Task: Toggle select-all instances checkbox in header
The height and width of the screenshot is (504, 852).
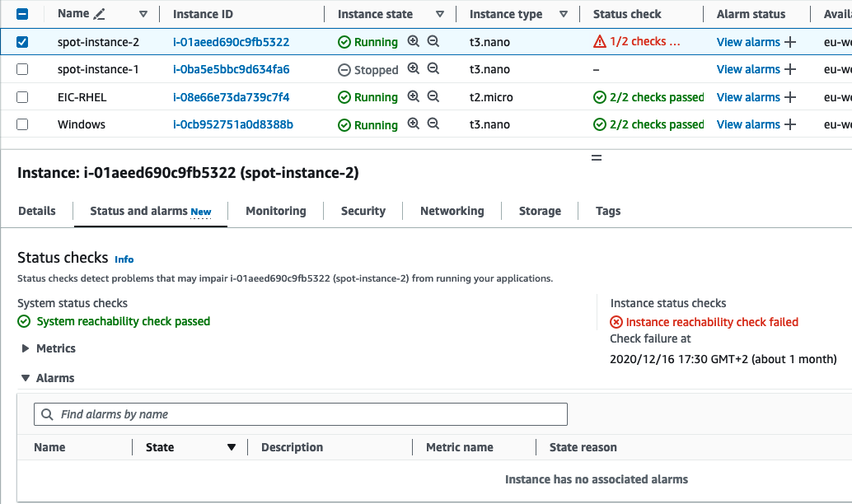Action: point(22,14)
